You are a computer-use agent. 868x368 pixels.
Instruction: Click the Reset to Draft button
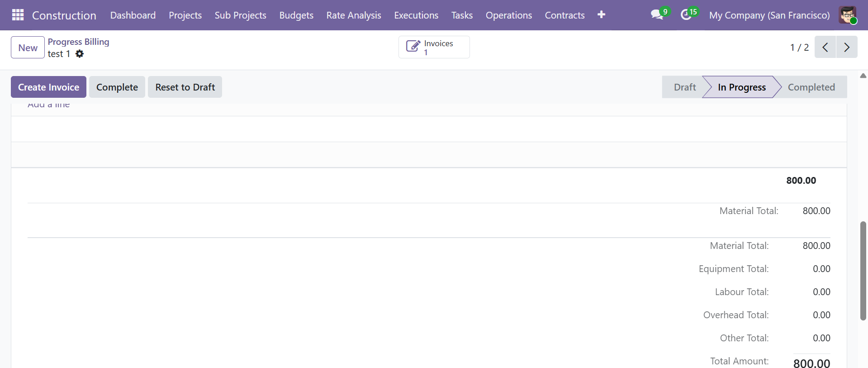coord(185,87)
